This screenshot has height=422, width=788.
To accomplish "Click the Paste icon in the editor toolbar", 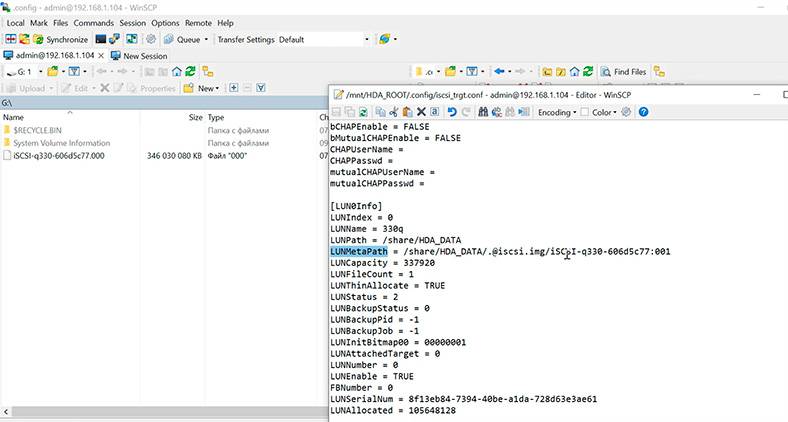I will (408, 112).
